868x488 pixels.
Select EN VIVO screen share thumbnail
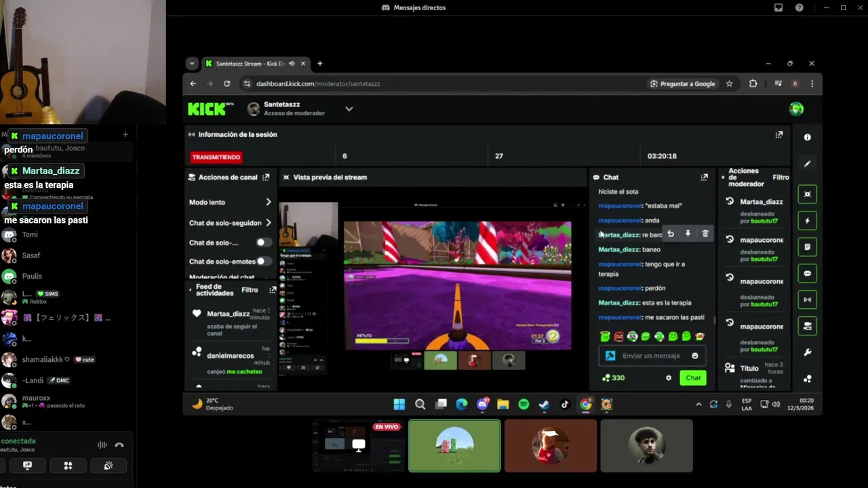pyautogui.click(x=359, y=446)
